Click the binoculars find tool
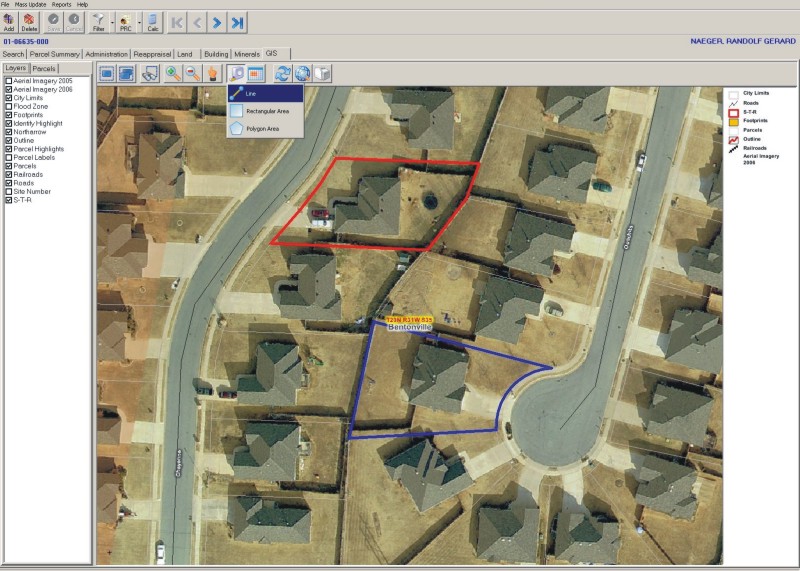Image resolution: width=800 pixels, height=571 pixels. click(x=150, y=73)
